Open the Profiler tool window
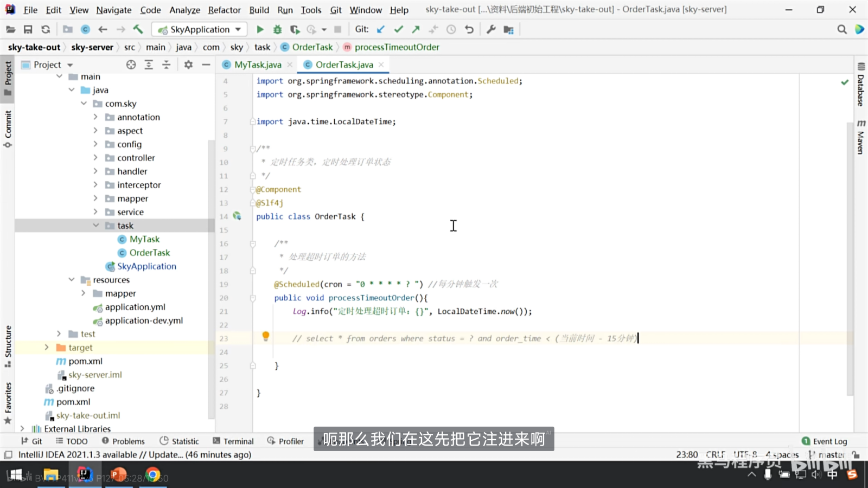The image size is (868, 488). click(285, 441)
